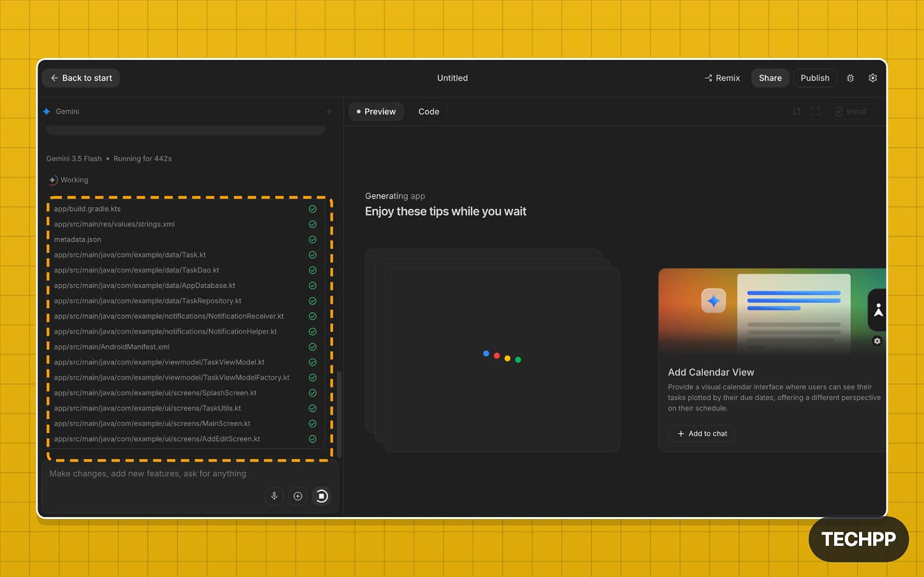924x577 pixels.
Task: Select MainScreen.kt file row
Action: tap(185, 424)
